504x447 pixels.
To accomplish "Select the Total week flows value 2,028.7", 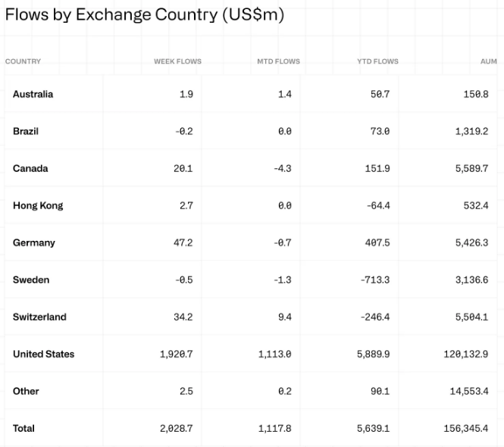I will click(175, 428).
